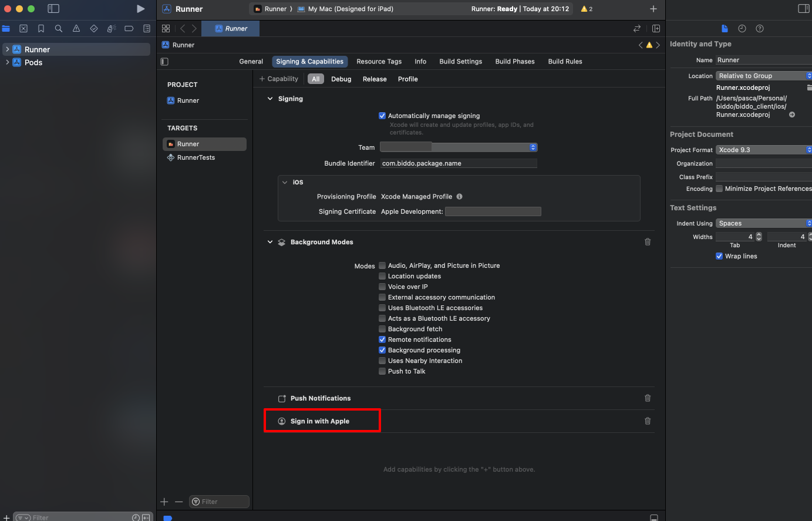Open the debug navigator icon
Image resolution: width=812 pixels, height=521 pixels.
pyautogui.click(x=112, y=29)
